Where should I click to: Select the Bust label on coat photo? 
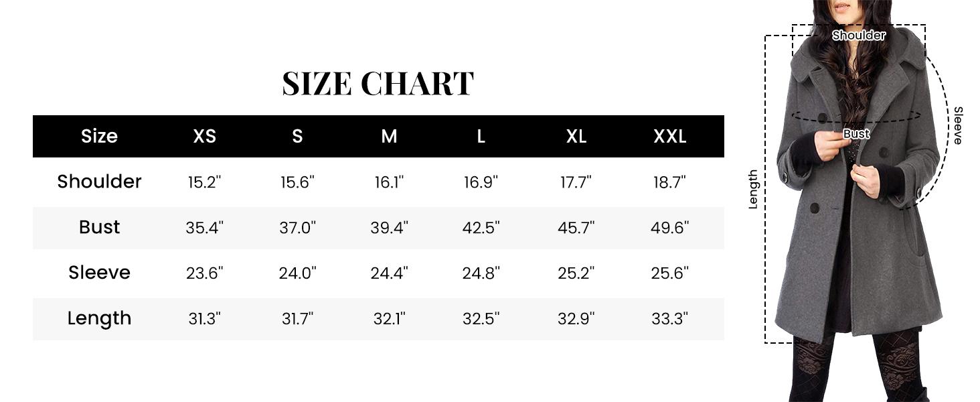coord(856,134)
